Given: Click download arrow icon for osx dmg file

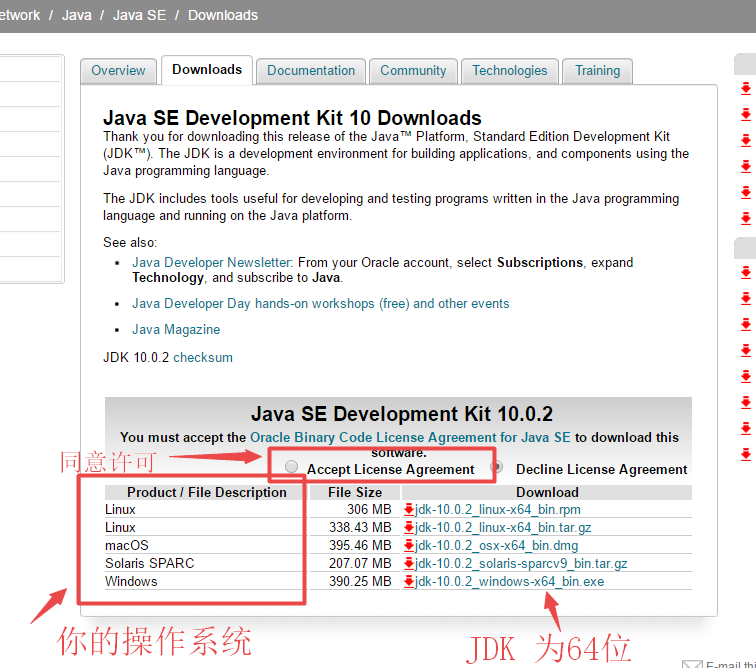Looking at the screenshot, I should [409, 545].
